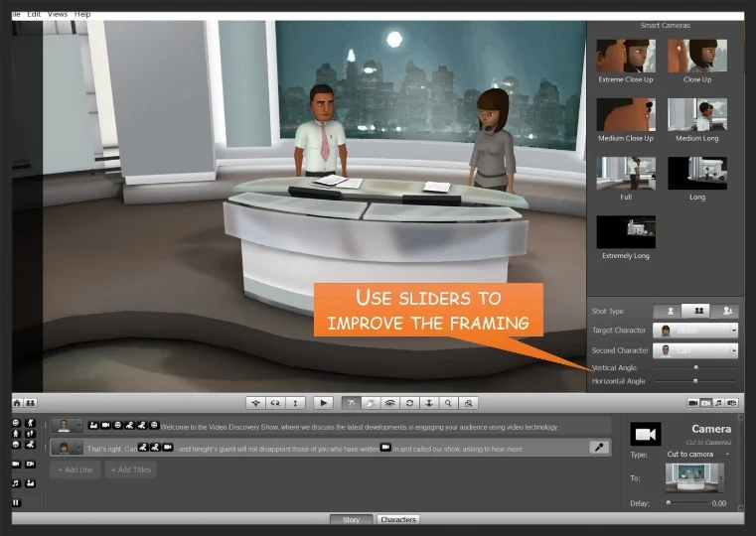
Task: Click the + Add Titles button
Action: [x=131, y=469]
